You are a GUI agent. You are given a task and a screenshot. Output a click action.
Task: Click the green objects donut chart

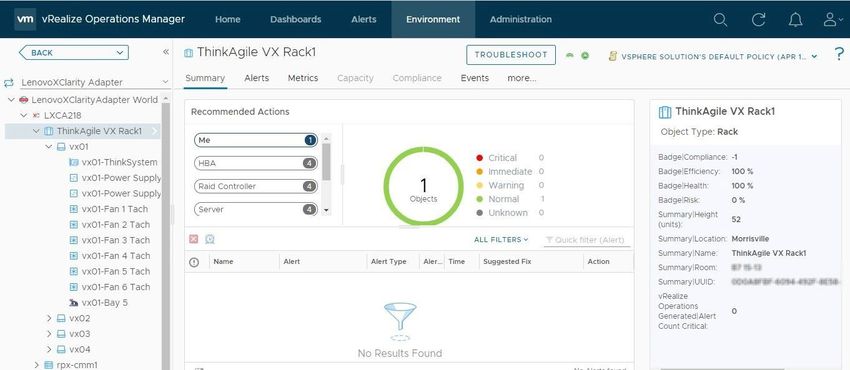point(423,186)
